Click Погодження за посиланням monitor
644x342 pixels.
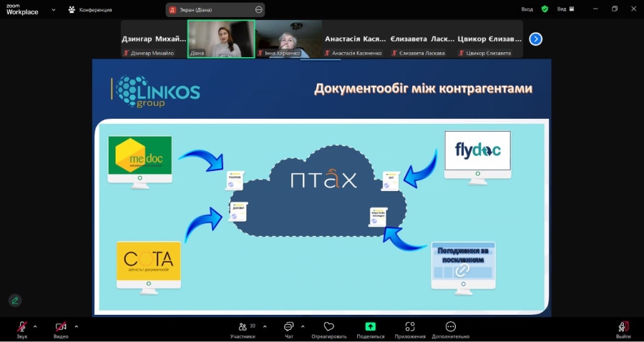click(463, 268)
